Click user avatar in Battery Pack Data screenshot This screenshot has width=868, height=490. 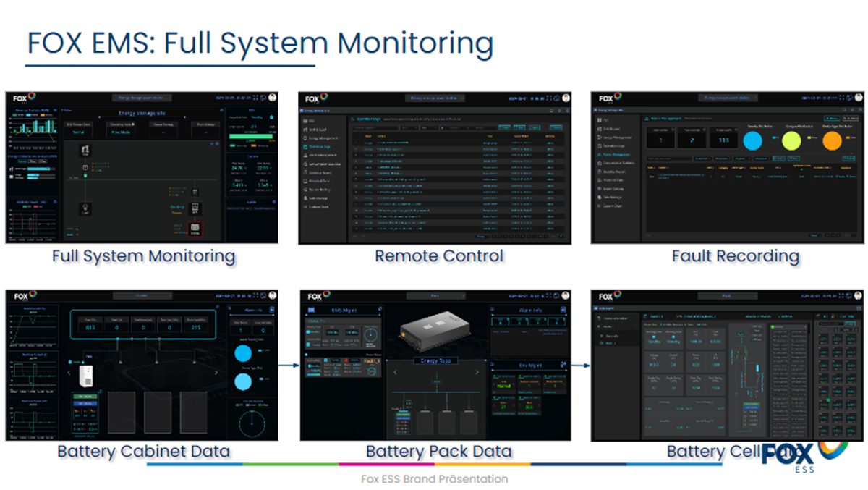click(565, 296)
